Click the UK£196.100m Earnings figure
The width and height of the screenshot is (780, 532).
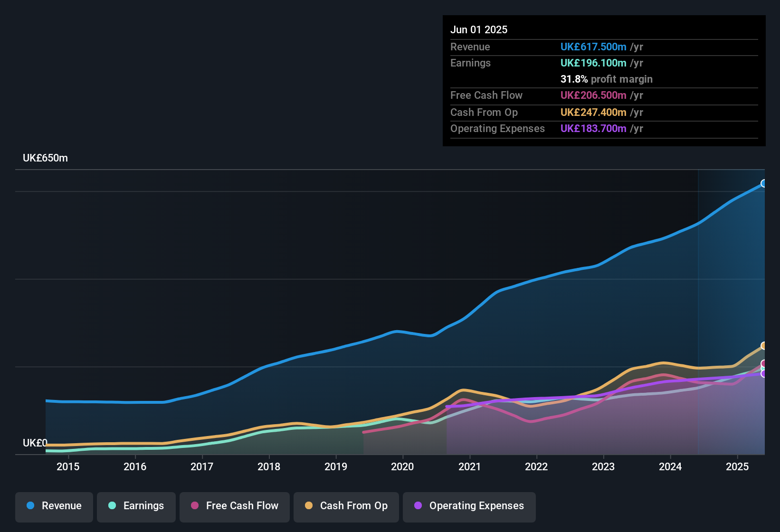(593, 63)
